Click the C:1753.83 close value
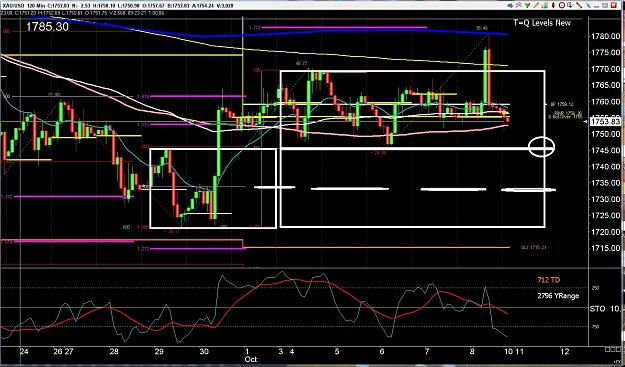The width and height of the screenshot is (625, 367). [59, 6]
